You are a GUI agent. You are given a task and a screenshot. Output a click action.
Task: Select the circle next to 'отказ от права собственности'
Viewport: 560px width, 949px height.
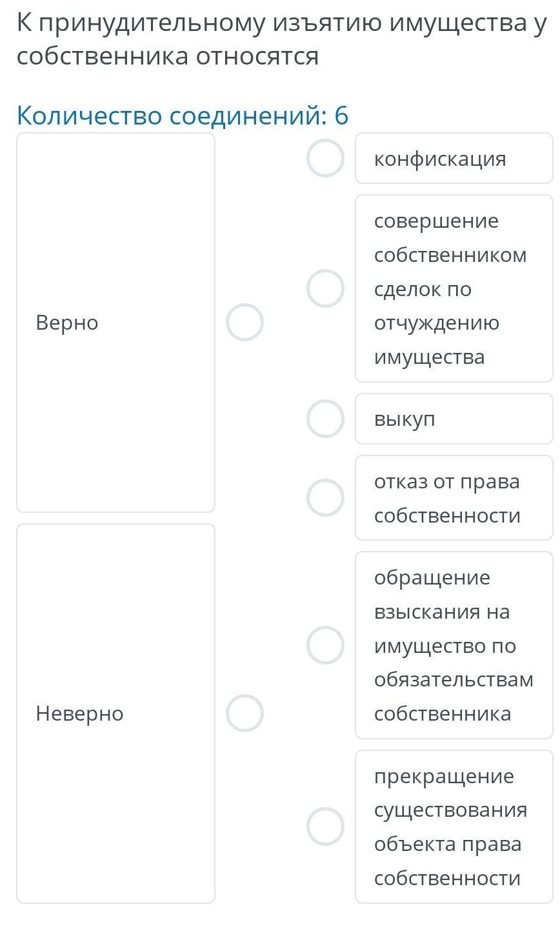325,497
